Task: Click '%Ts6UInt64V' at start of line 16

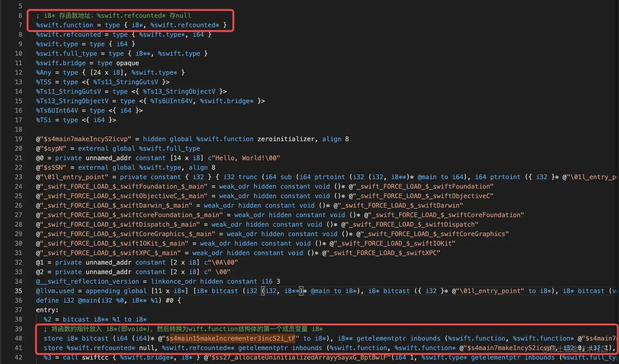Action: coord(57,110)
